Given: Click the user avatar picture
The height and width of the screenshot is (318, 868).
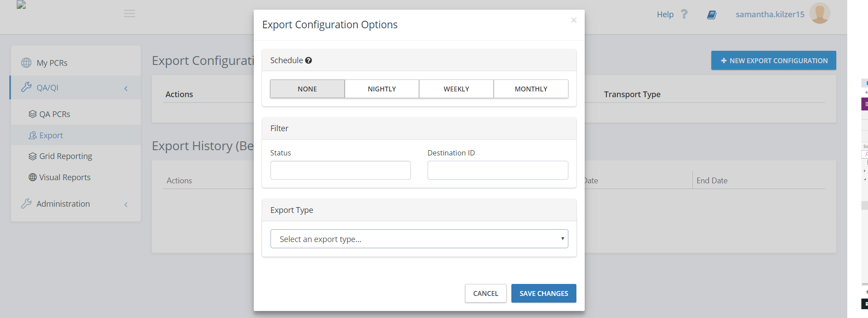Looking at the screenshot, I should (x=819, y=13).
